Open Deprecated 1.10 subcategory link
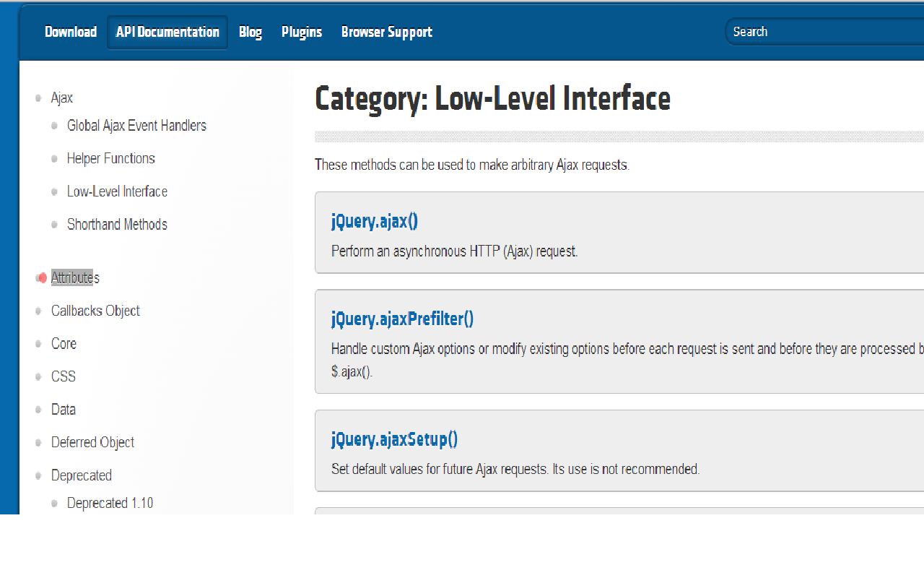The width and height of the screenshot is (924, 578). [110, 503]
